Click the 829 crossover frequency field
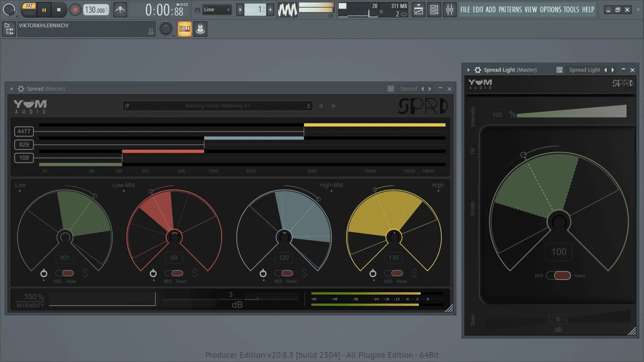 [24, 145]
